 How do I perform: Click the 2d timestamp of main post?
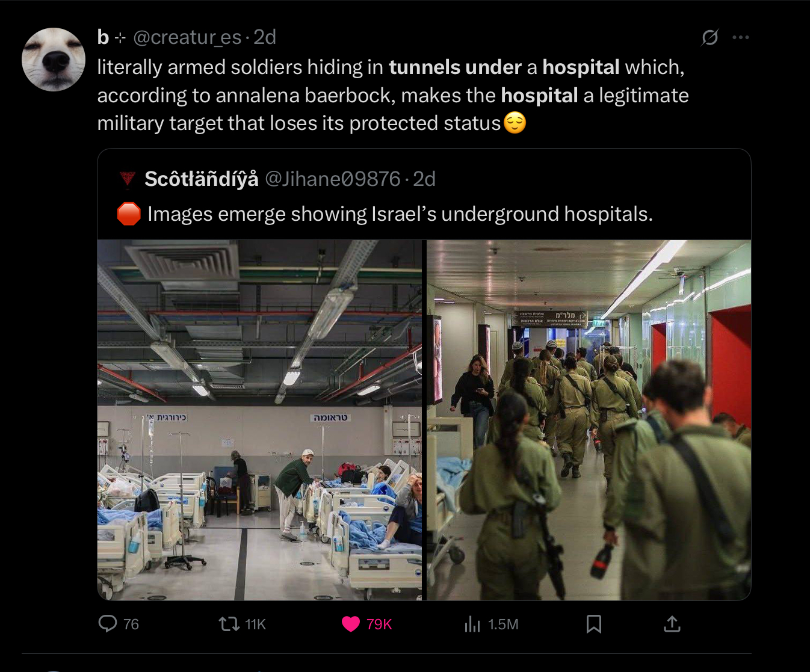pyautogui.click(x=265, y=37)
